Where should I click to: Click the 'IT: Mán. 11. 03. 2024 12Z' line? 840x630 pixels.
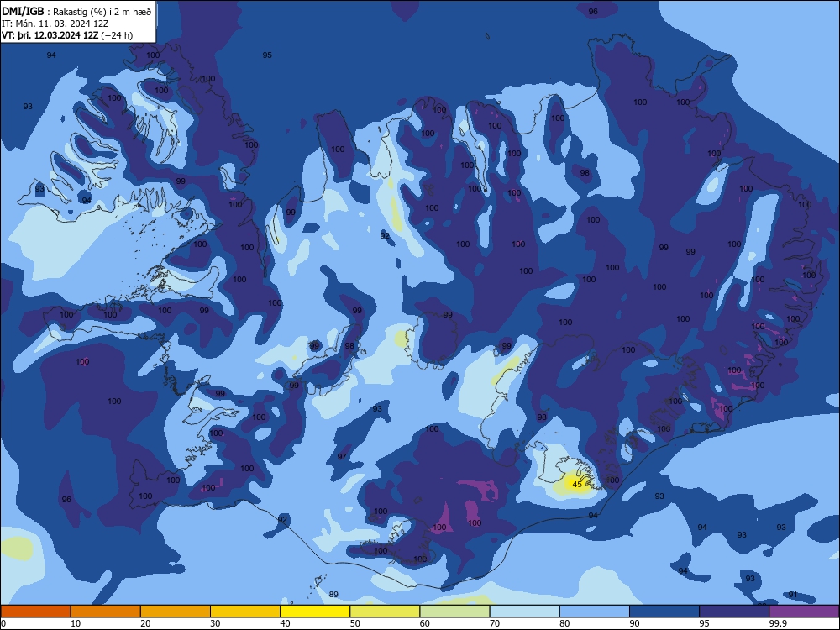[55, 24]
